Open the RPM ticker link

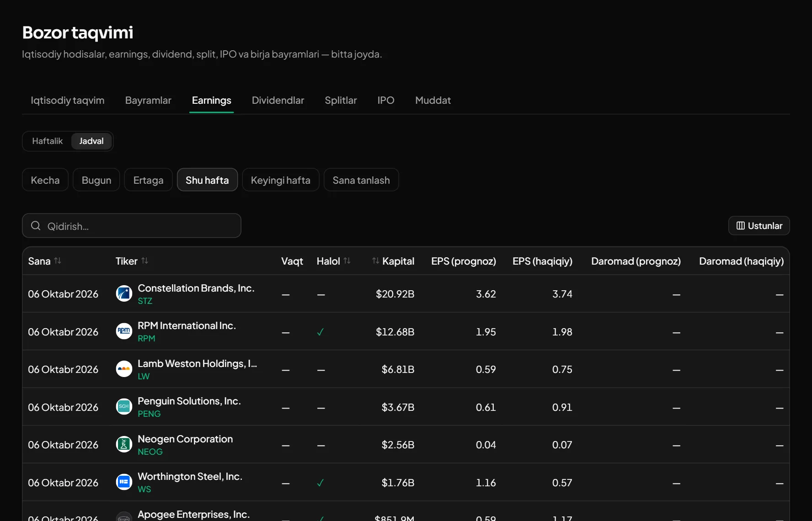pos(146,338)
